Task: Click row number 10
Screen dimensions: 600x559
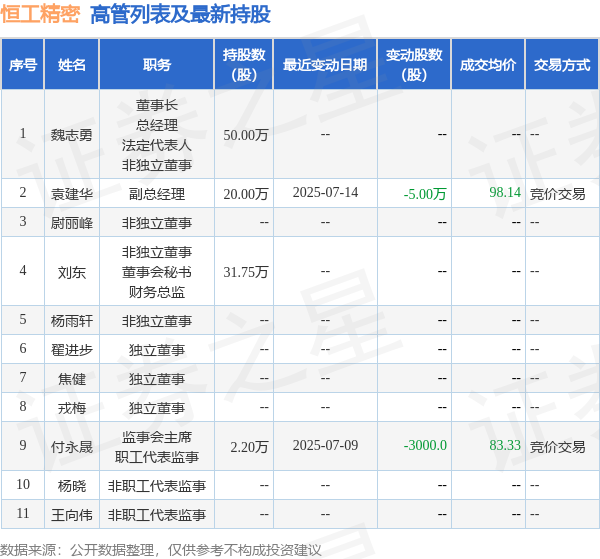Action: [x=23, y=484]
